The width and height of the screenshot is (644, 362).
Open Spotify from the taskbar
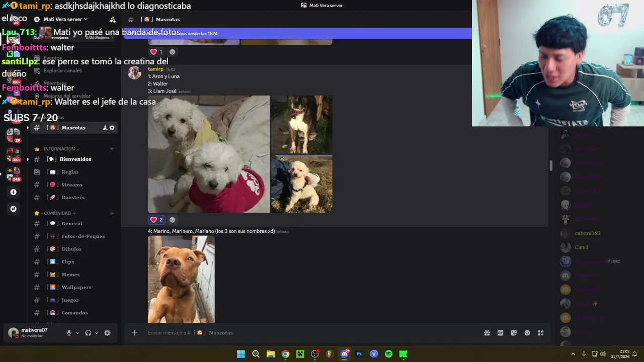(x=388, y=354)
